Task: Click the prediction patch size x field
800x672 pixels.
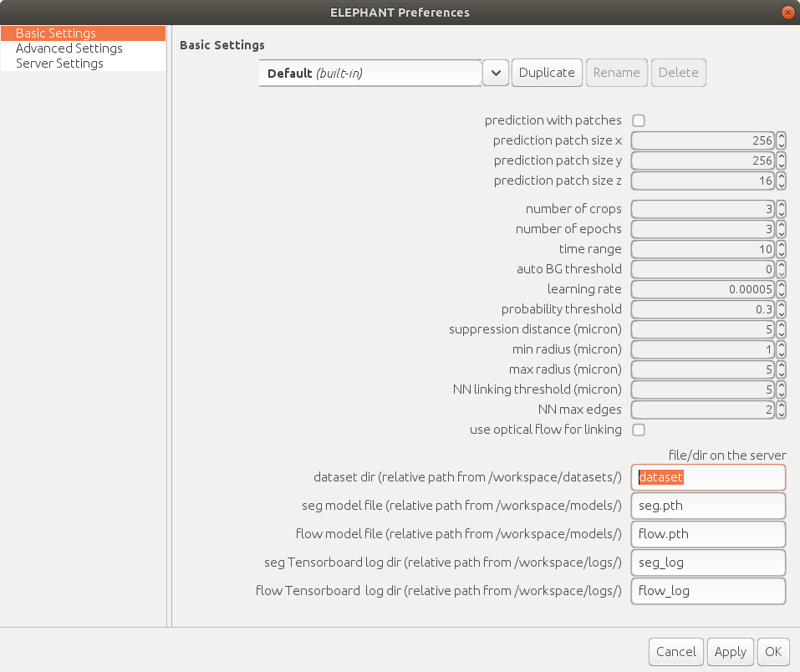Action: (x=702, y=140)
